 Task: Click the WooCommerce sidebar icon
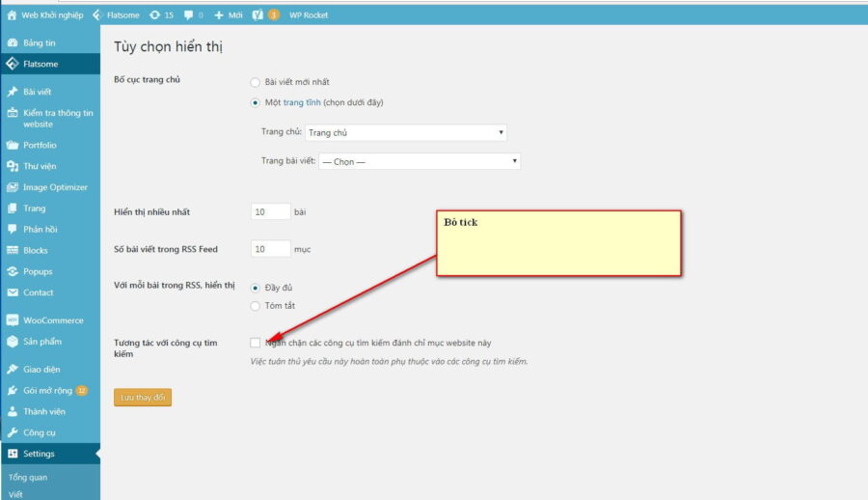click(x=13, y=320)
